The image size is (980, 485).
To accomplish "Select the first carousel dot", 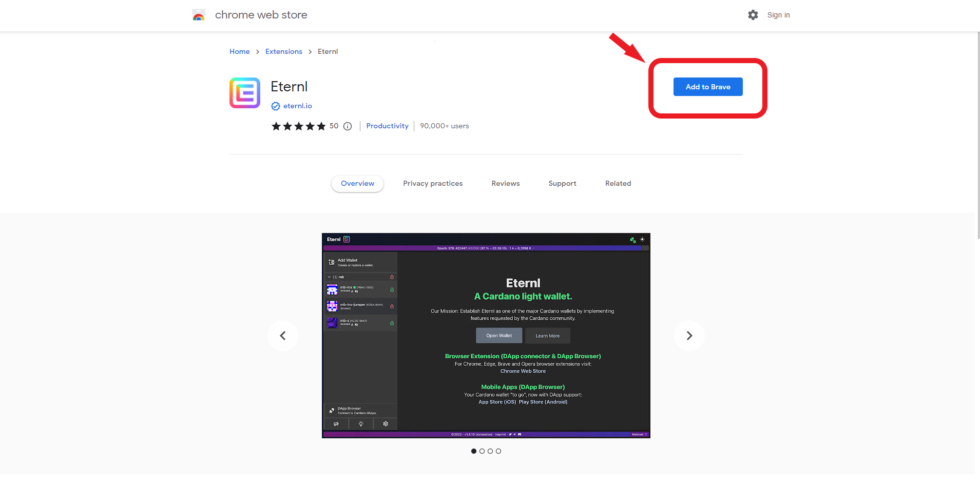I will (473, 451).
